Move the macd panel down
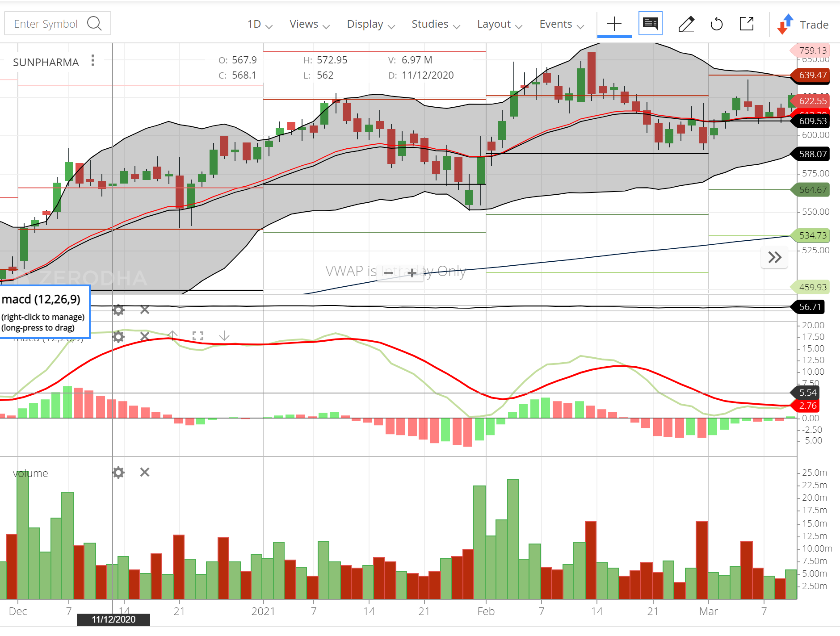840x636 pixels. pos(224,336)
